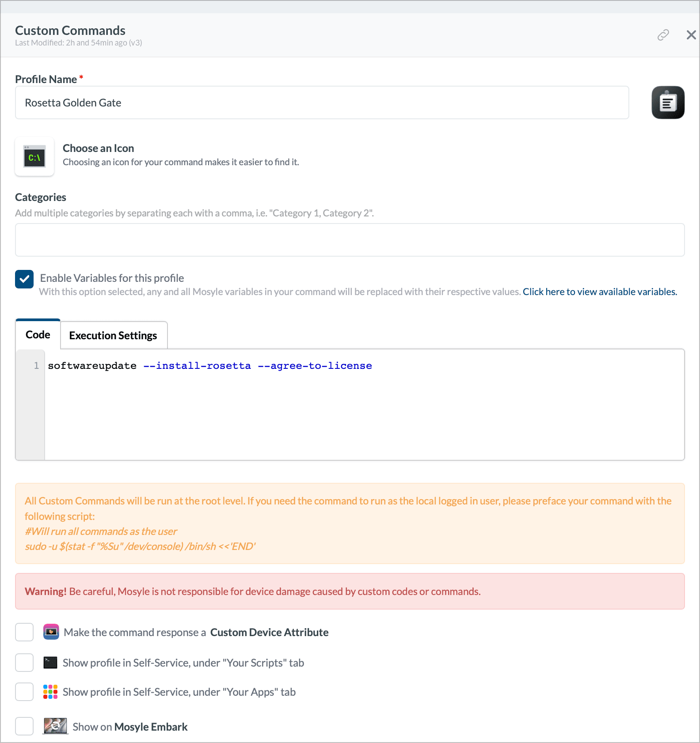
Task: Uncheck Enable Variables for this profile
Action: pyautogui.click(x=24, y=279)
